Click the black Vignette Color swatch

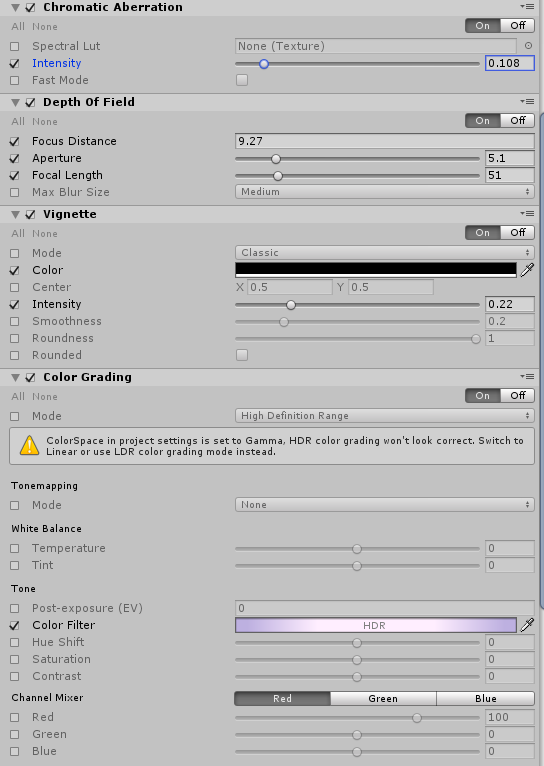pos(376,270)
